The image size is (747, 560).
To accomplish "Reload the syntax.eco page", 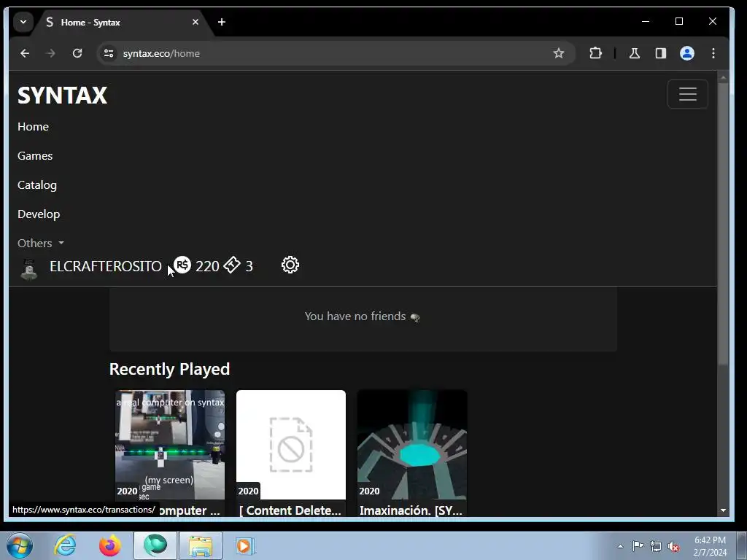I will 77,53.
